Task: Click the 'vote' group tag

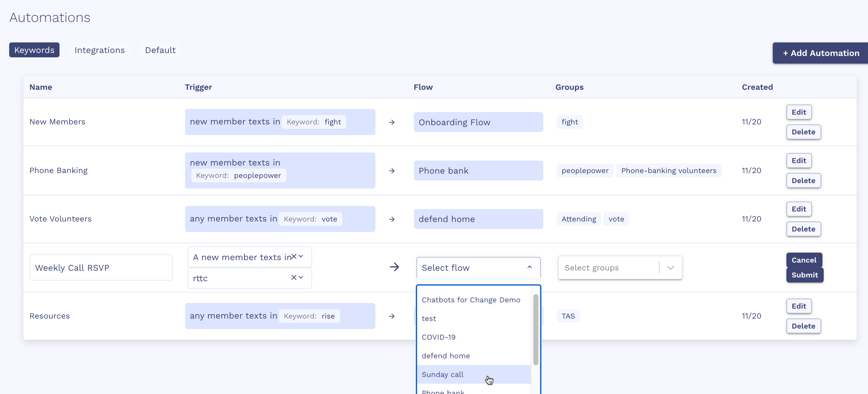Action: tap(616, 219)
